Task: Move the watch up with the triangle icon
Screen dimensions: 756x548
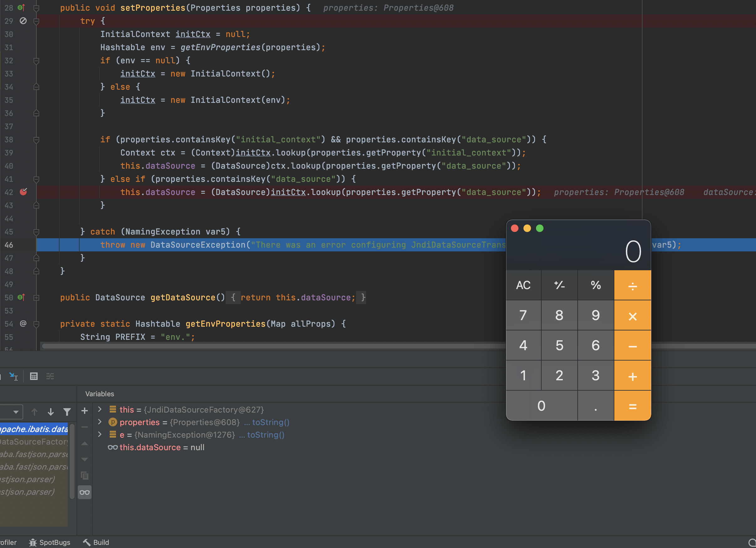Action: click(x=85, y=443)
